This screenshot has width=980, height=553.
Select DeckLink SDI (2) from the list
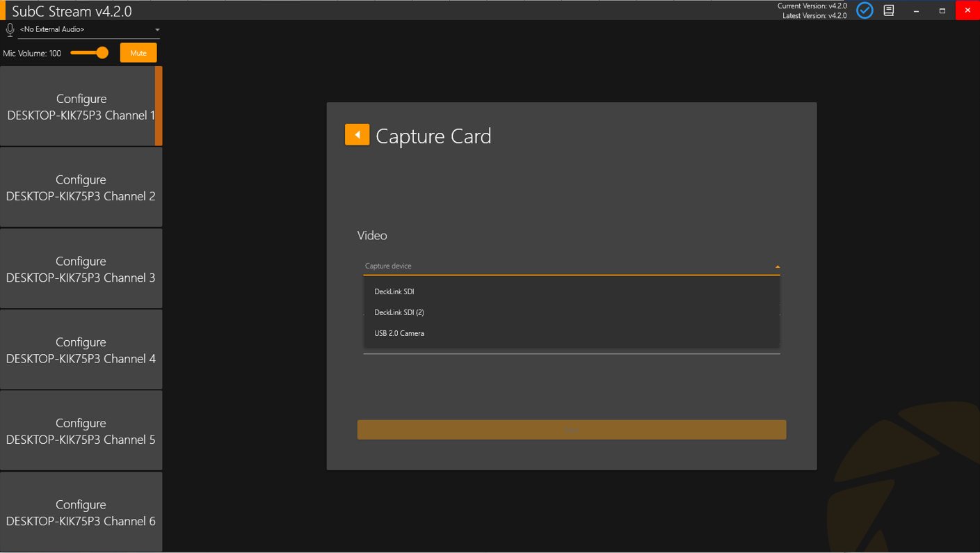[399, 312]
